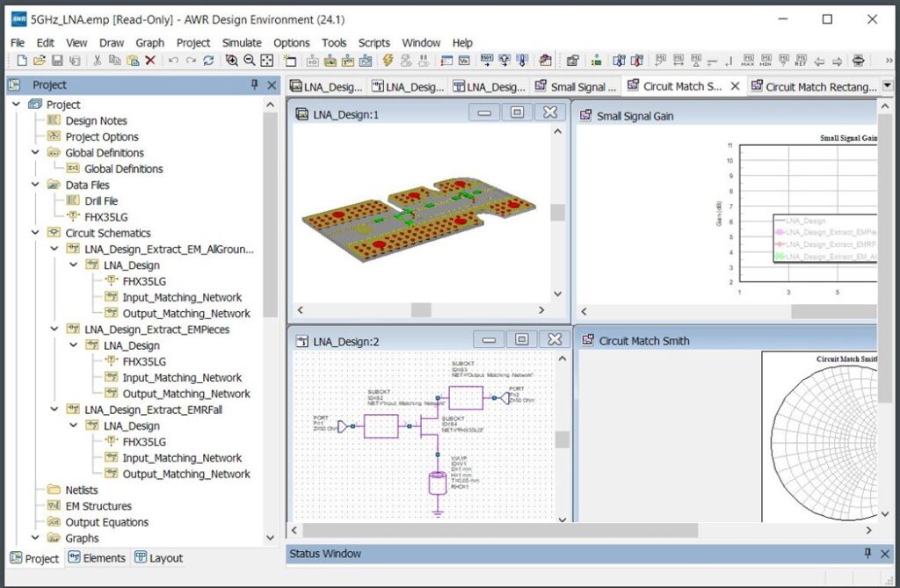Image resolution: width=900 pixels, height=588 pixels.
Task: Switch to the Layout tab
Action: (158, 557)
